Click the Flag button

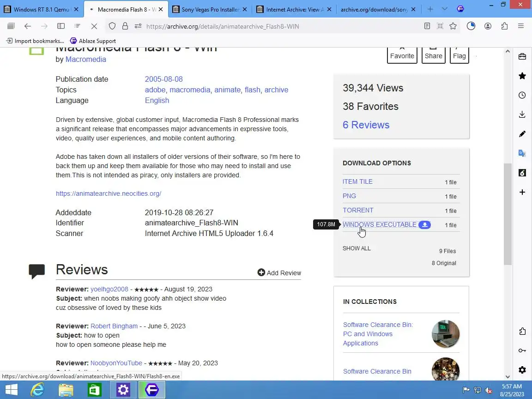[459, 54]
